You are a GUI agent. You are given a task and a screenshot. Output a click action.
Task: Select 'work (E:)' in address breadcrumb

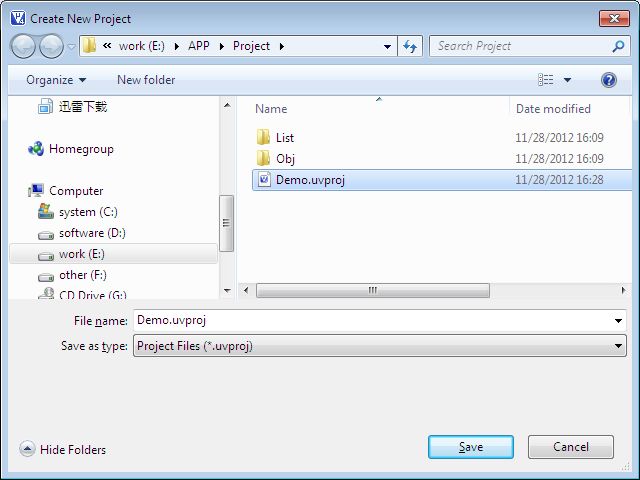click(x=142, y=46)
